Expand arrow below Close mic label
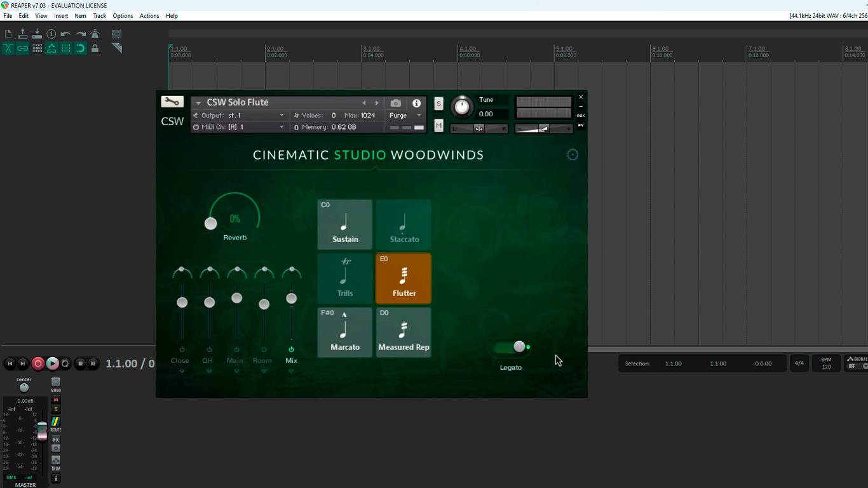868x488 pixels. 182,371
